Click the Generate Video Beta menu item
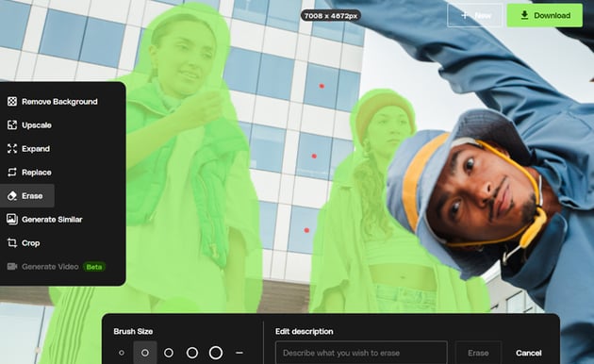Screen dimensions: 594x364 click(x=56, y=267)
